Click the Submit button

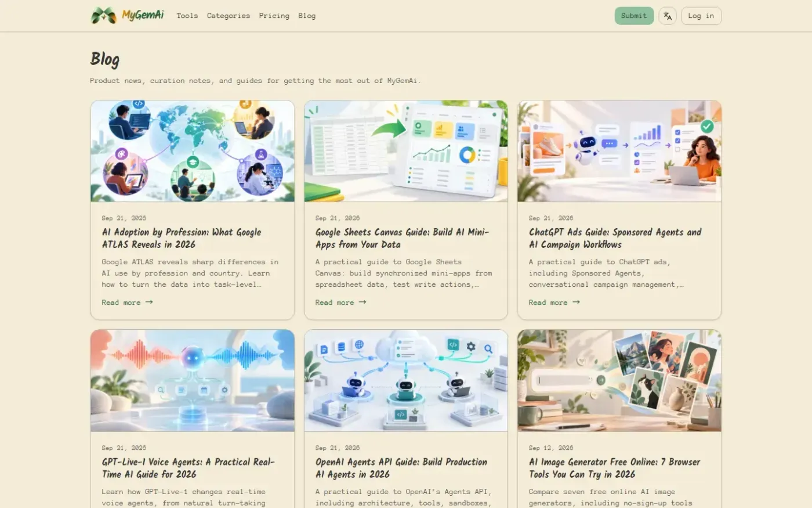tap(634, 16)
